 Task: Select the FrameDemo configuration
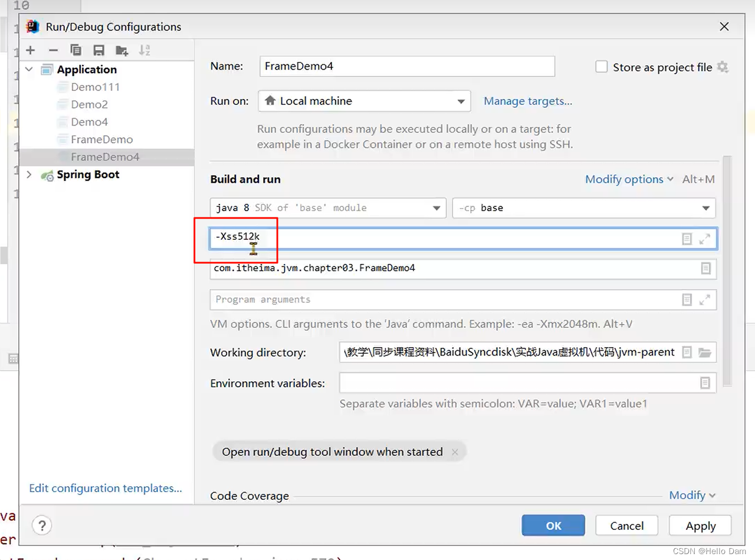(101, 140)
